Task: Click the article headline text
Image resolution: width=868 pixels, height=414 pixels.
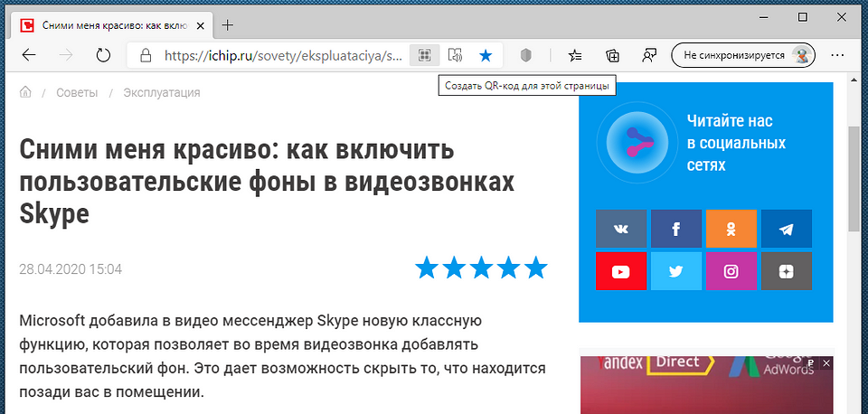Action: click(x=267, y=182)
